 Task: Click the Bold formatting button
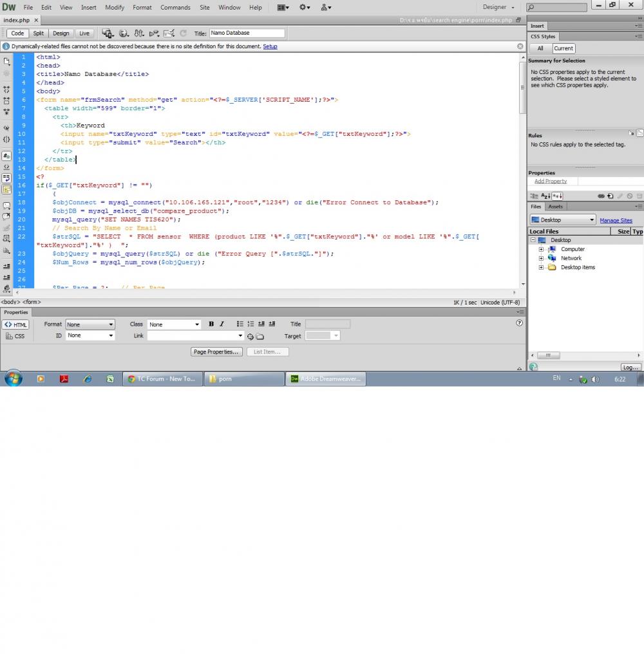point(211,324)
